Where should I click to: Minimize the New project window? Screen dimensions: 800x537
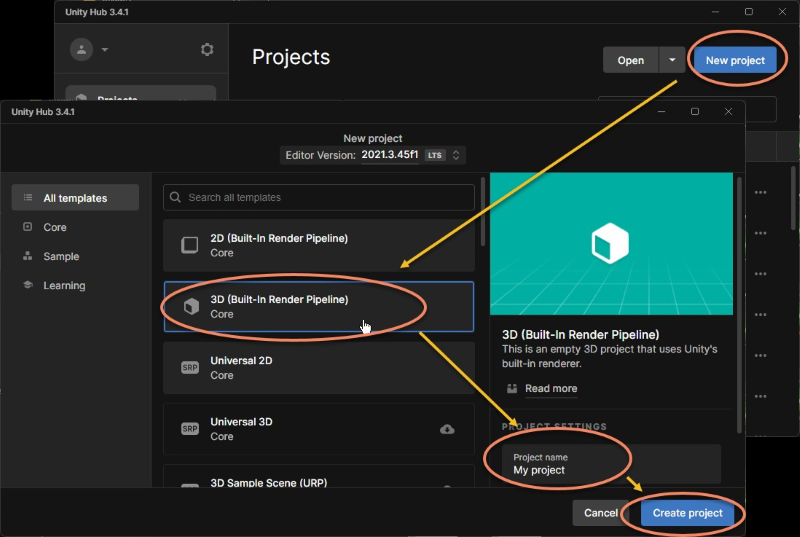coord(662,111)
